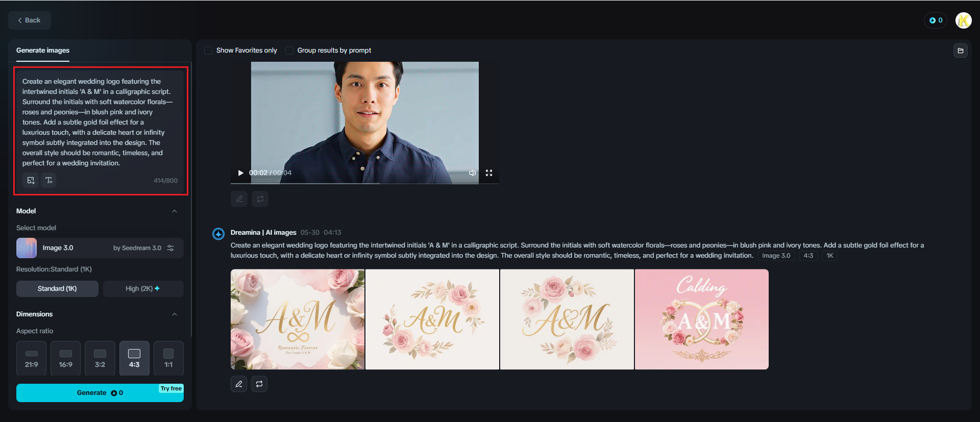Play the video of the man
Viewport: 980px width, 422px height.
[241, 173]
